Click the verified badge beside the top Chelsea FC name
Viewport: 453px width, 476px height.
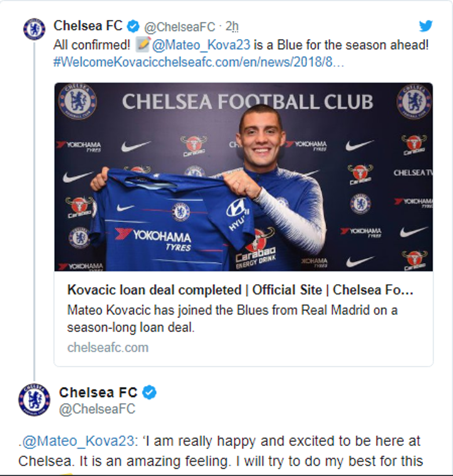(x=133, y=26)
